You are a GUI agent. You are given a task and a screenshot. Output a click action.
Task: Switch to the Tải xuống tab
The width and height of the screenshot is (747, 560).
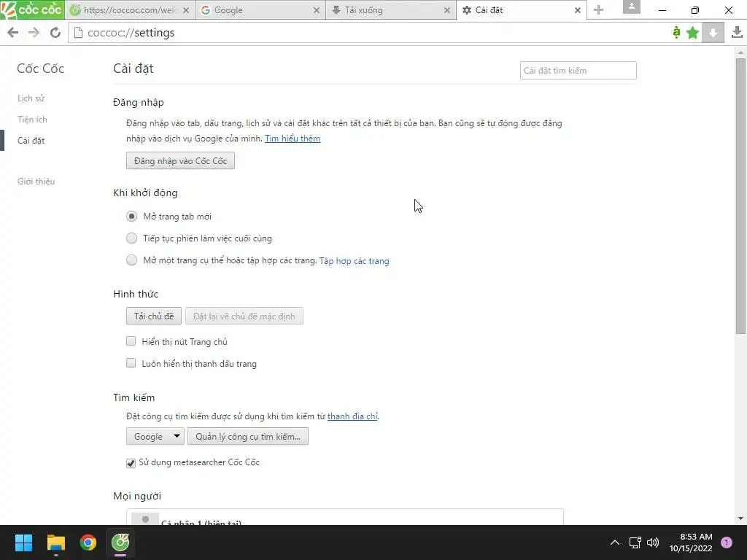coord(391,10)
